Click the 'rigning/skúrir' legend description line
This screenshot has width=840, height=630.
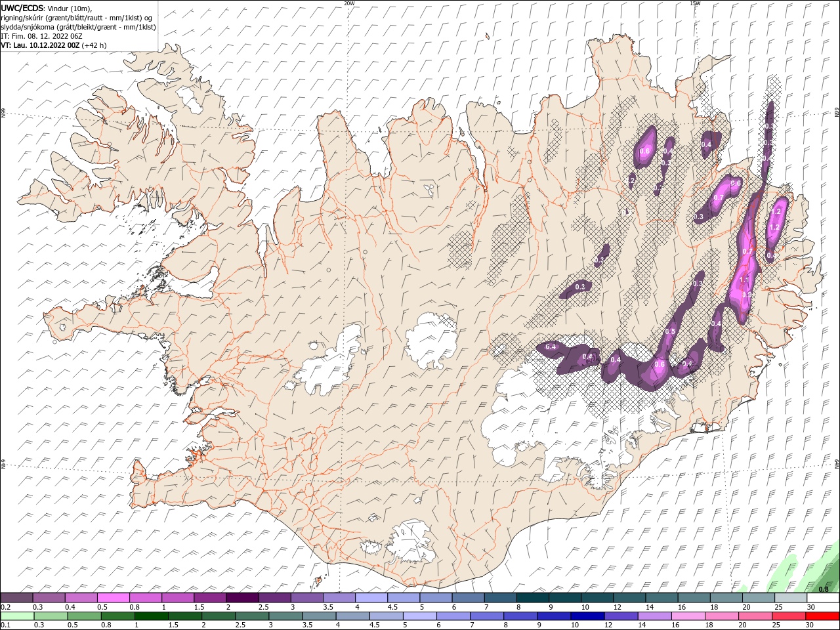[x=76, y=18]
